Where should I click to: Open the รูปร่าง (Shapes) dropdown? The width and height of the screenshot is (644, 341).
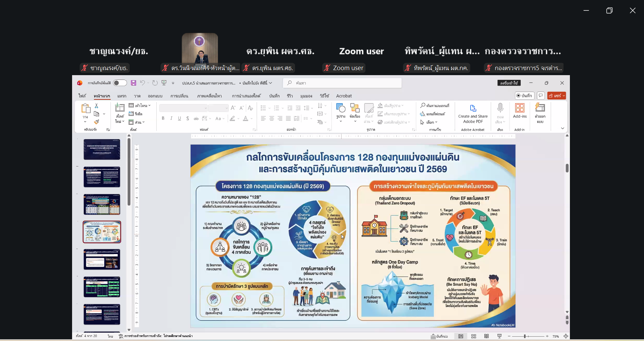(341, 112)
